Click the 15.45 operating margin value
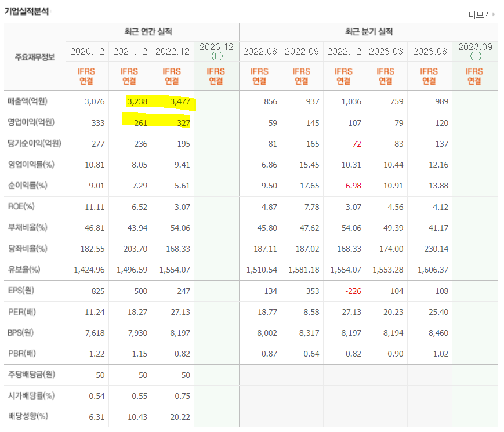 click(x=309, y=165)
